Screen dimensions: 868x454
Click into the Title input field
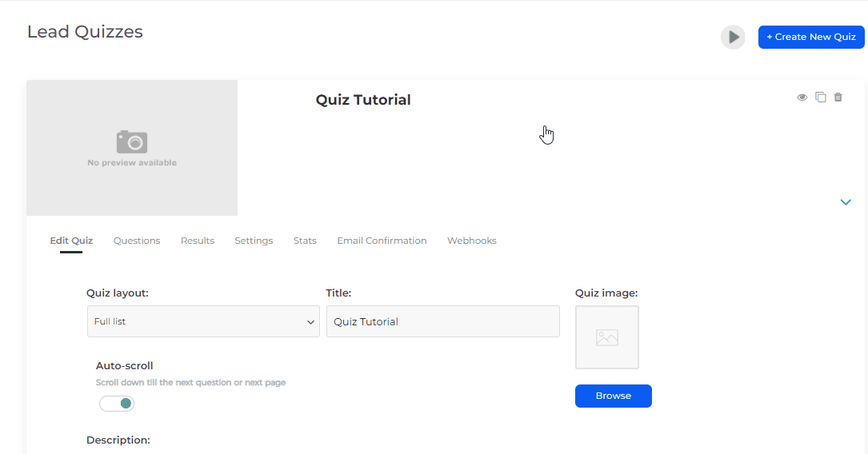coord(443,321)
